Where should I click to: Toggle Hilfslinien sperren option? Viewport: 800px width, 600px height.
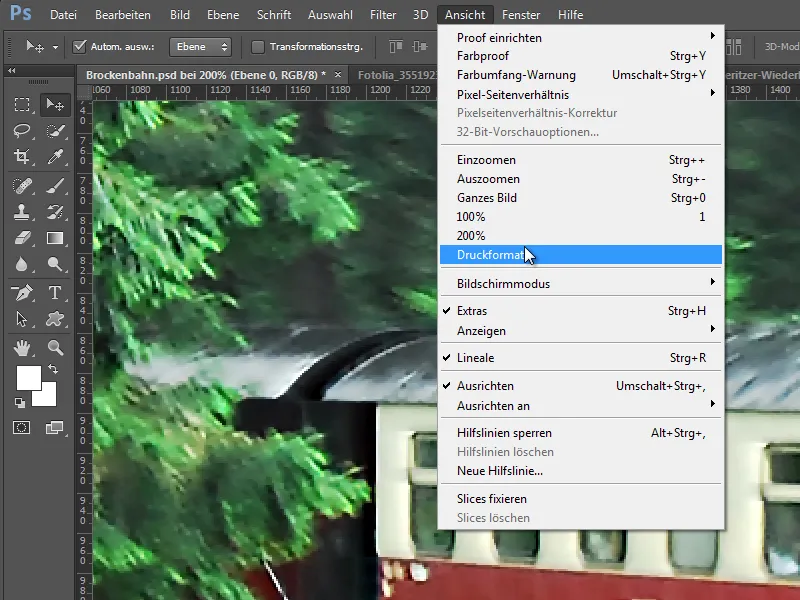(x=581, y=433)
